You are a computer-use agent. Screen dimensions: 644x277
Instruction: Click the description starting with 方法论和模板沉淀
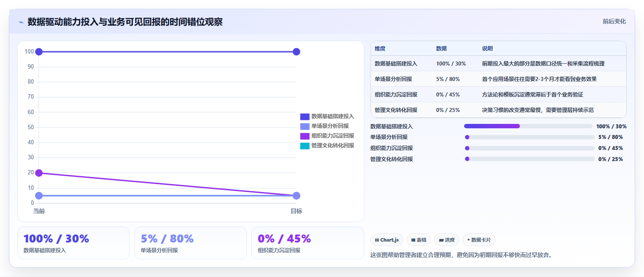pos(532,95)
